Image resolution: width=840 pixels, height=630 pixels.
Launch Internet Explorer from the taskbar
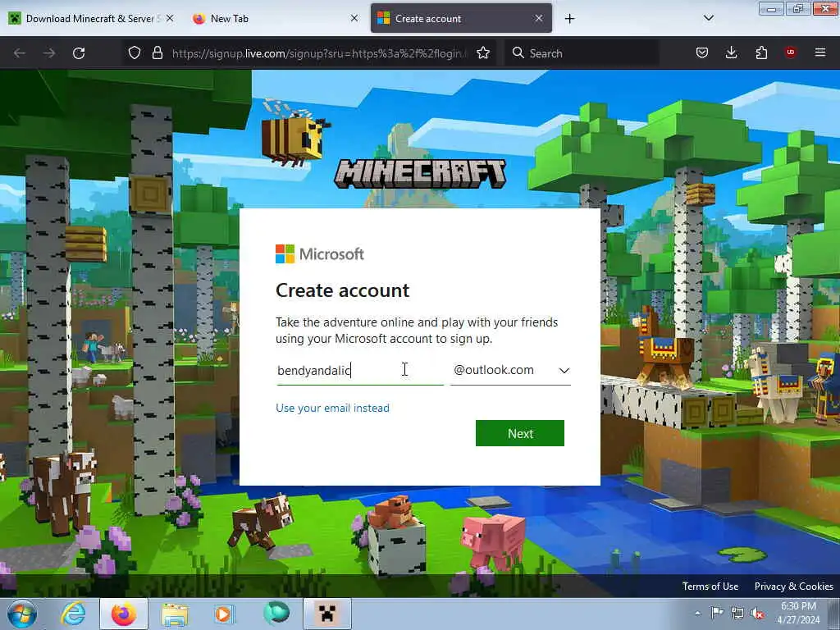[73, 614]
